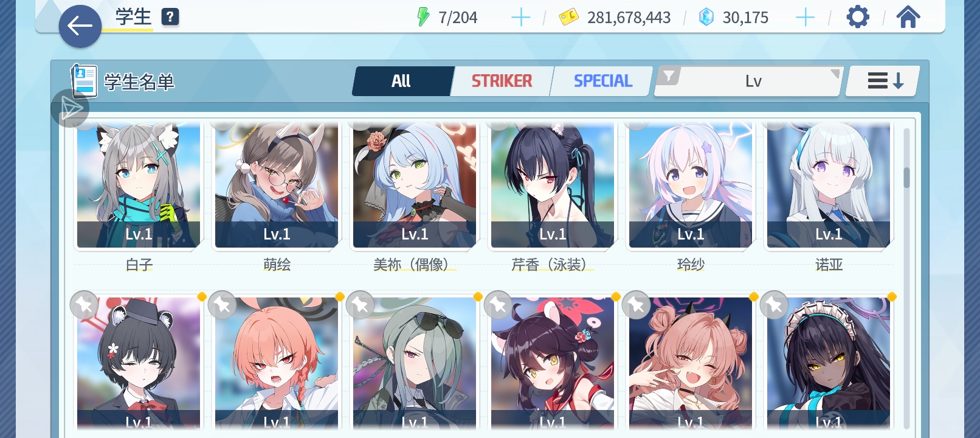Add energy with the plus next to 7/204
Viewport: 980px width, 438px height.
click(x=520, y=18)
